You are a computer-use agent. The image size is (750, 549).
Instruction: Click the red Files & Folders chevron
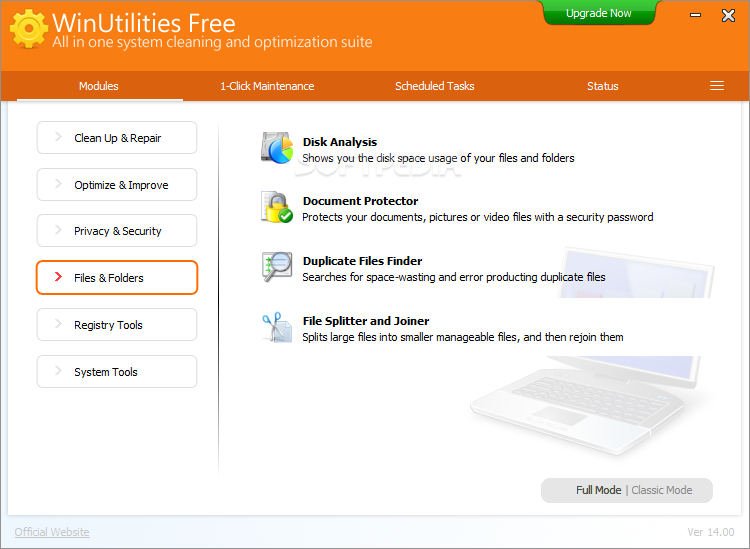tap(58, 276)
